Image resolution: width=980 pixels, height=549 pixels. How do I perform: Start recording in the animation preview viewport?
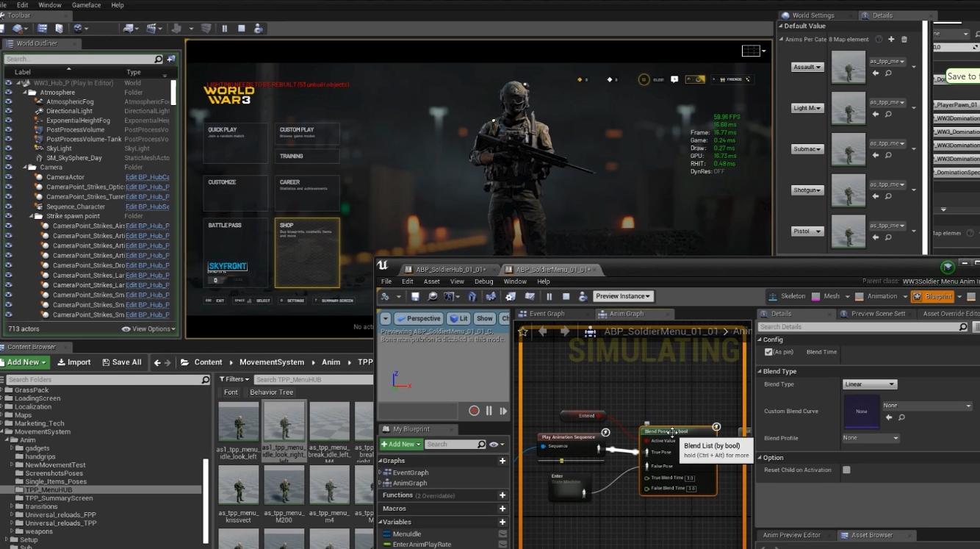pyautogui.click(x=474, y=411)
